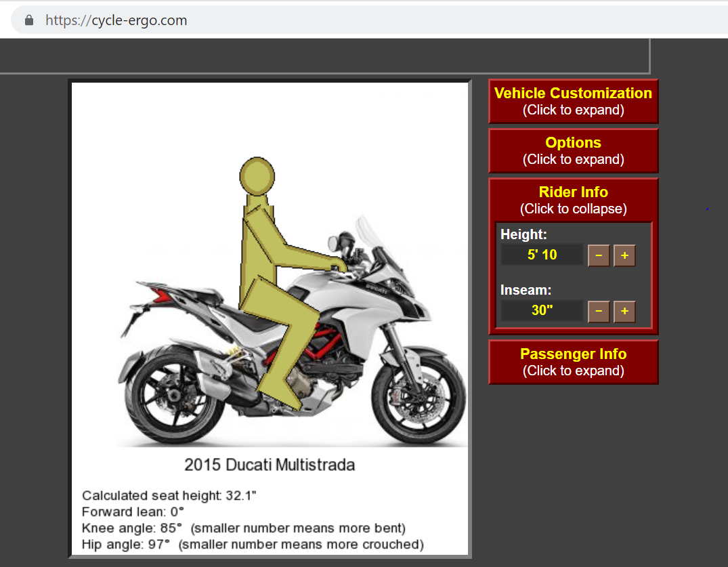Select the Height value field showing 5' 10
This screenshot has height=567, width=728.
point(542,255)
